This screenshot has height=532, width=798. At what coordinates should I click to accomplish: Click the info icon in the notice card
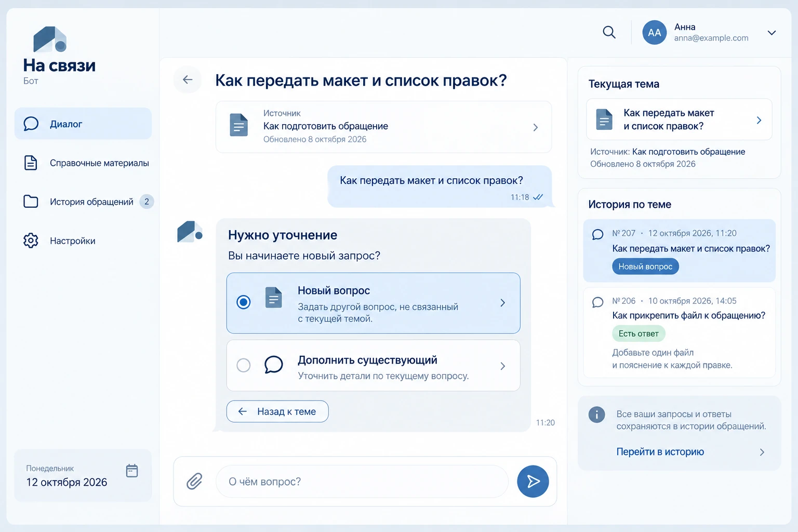pos(596,415)
